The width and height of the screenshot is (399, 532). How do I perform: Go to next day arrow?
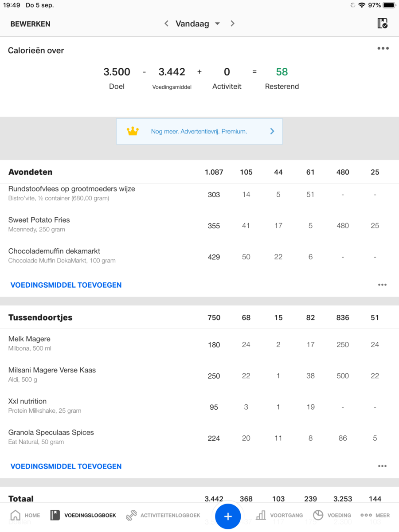(x=232, y=23)
